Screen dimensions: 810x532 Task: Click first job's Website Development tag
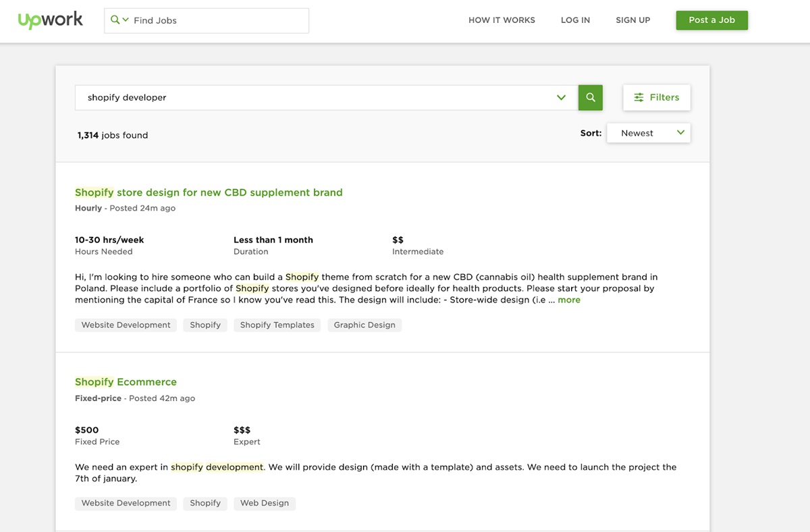[126, 325]
